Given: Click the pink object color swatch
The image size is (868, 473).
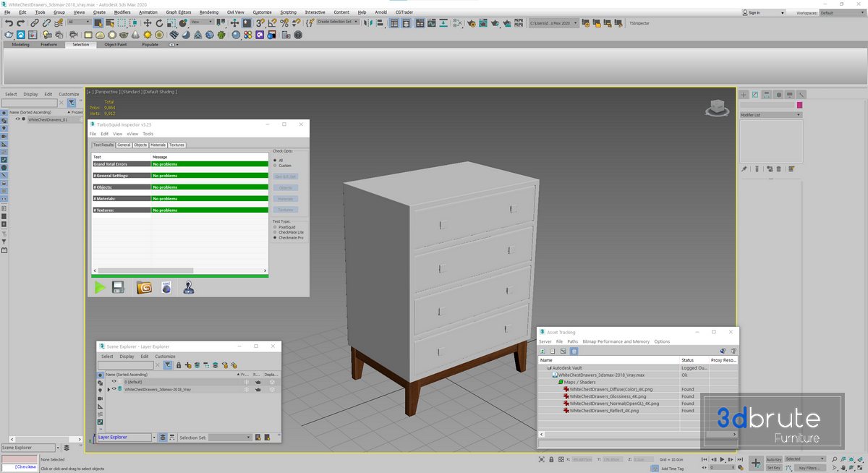Looking at the screenshot, I should [799, 106].
